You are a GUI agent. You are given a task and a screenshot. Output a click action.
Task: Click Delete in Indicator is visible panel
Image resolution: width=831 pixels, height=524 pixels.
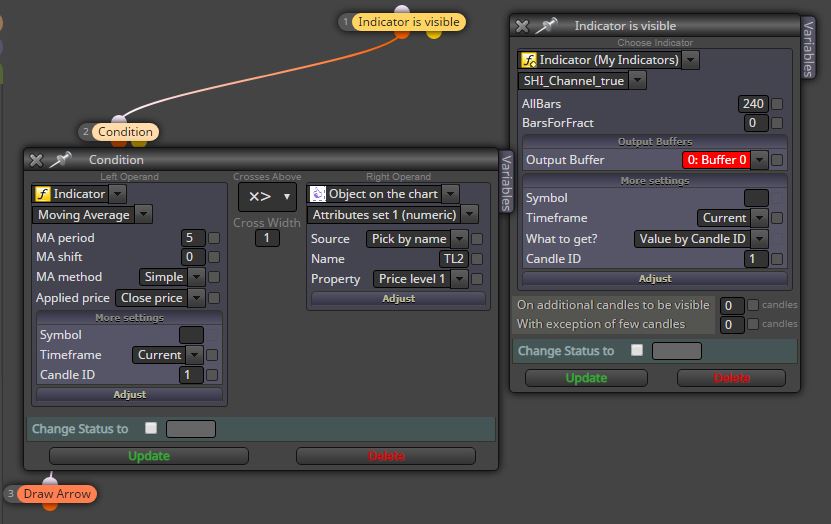[731, 378]
